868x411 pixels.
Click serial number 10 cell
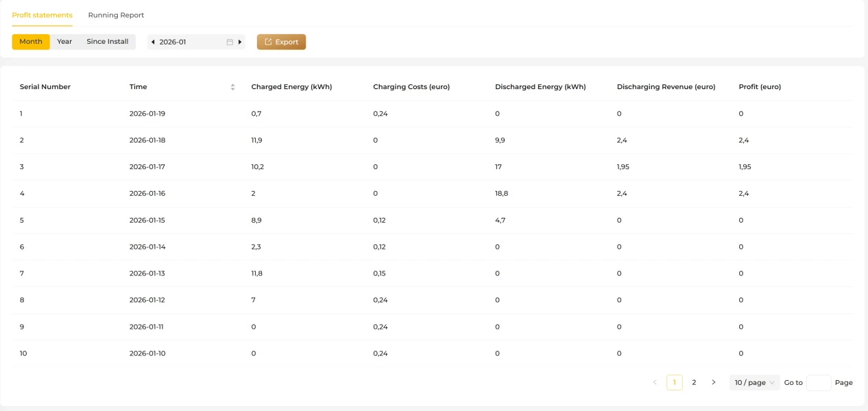(23, 353)
